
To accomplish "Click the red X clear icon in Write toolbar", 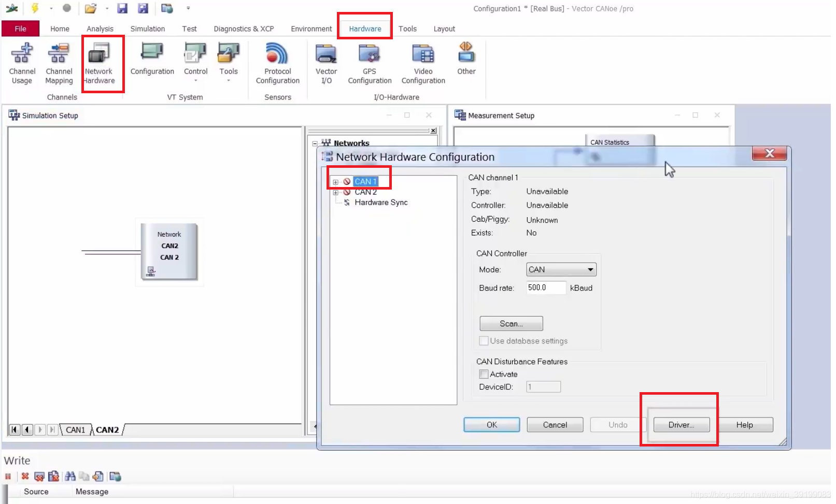I will [25, 476].
